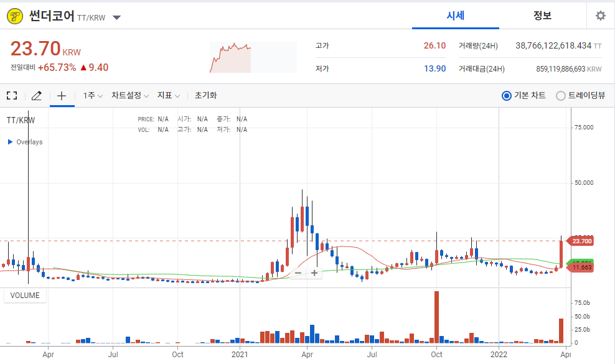This screenshot has height=364, width=615.
Task: Zoom in with the chart plus button
Action: 314,273
